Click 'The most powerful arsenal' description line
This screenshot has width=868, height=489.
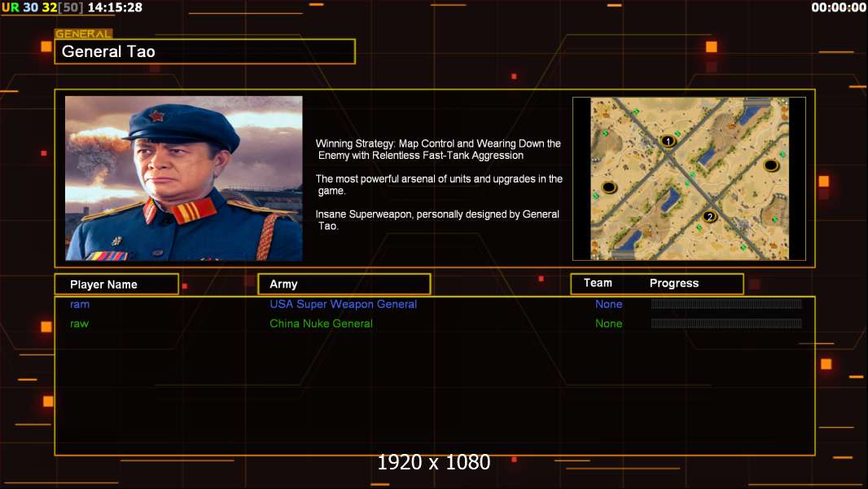(x=439, y=184)
